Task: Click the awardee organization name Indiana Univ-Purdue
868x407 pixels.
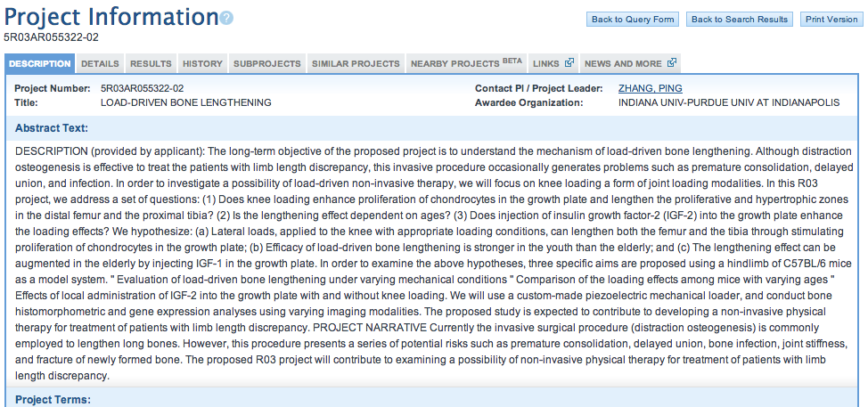Action: coord(728,102)
